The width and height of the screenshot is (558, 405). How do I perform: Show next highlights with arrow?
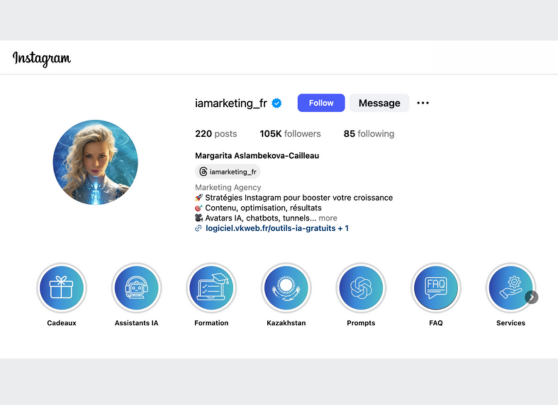[x=531, y=297]
